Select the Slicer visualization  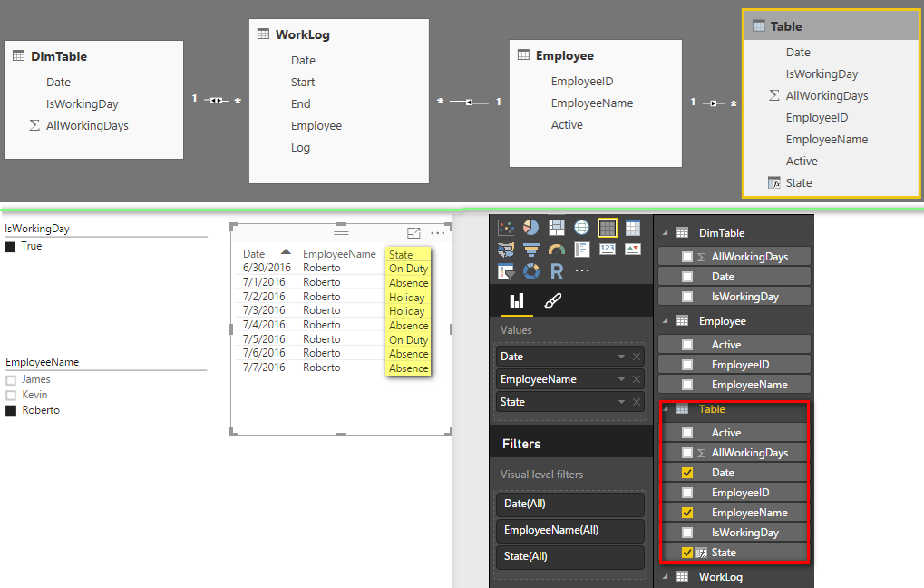point(506,272)
